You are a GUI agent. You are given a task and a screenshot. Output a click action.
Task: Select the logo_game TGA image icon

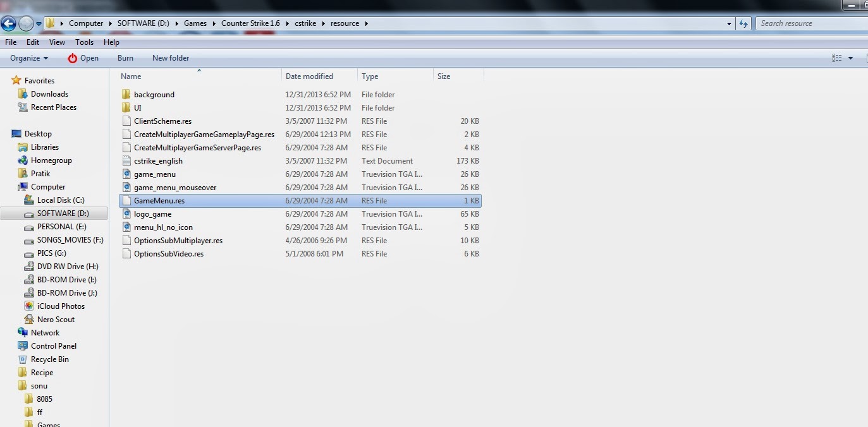[x=126, y=214]
